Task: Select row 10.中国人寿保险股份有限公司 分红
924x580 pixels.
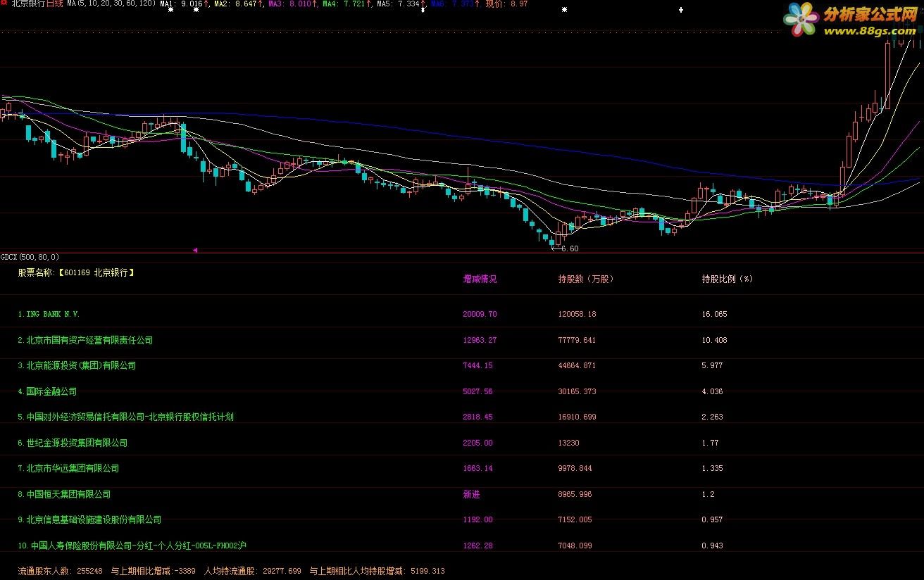Action: pos(132,546)
